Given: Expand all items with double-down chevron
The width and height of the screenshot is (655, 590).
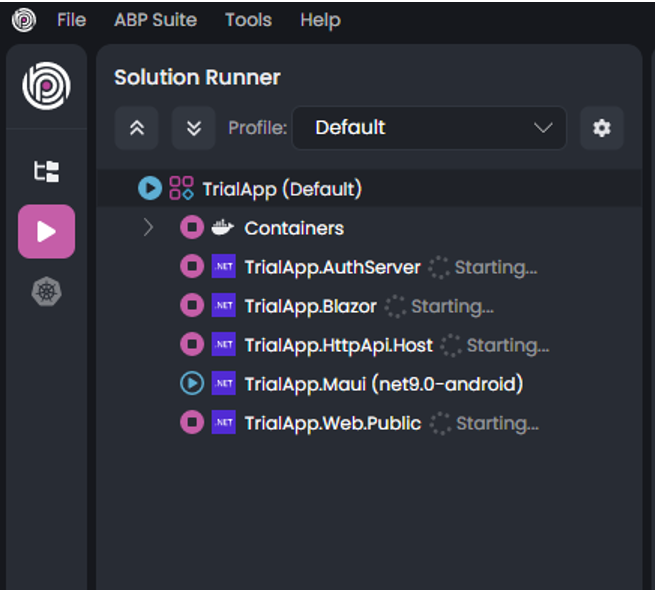Looking at the screenshot, I should coord(193,128).
